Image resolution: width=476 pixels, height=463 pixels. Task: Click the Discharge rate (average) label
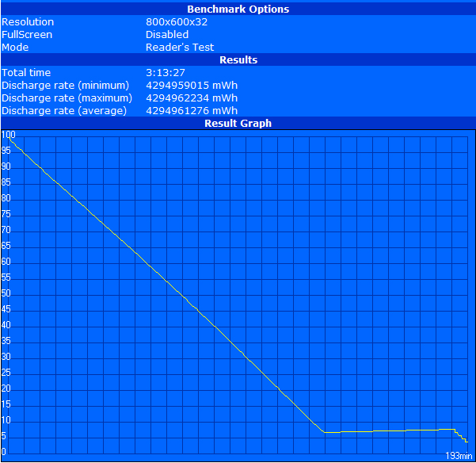pos(64,110)
